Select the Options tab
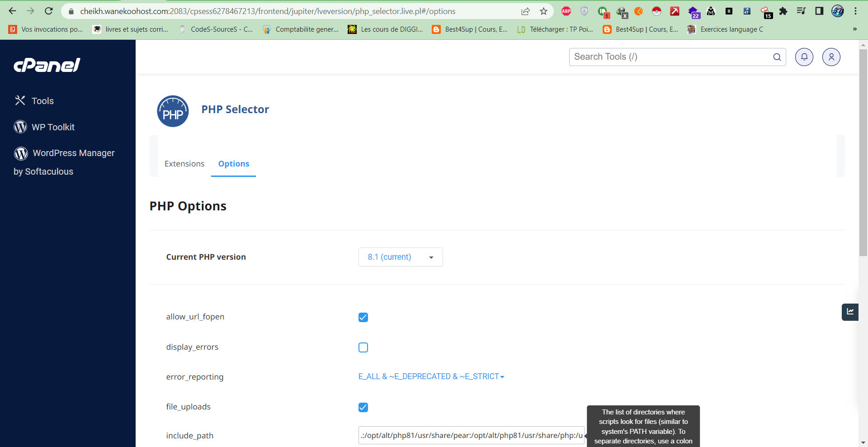The height and width of the screenshot is (447, 868). tap(233, 164)
